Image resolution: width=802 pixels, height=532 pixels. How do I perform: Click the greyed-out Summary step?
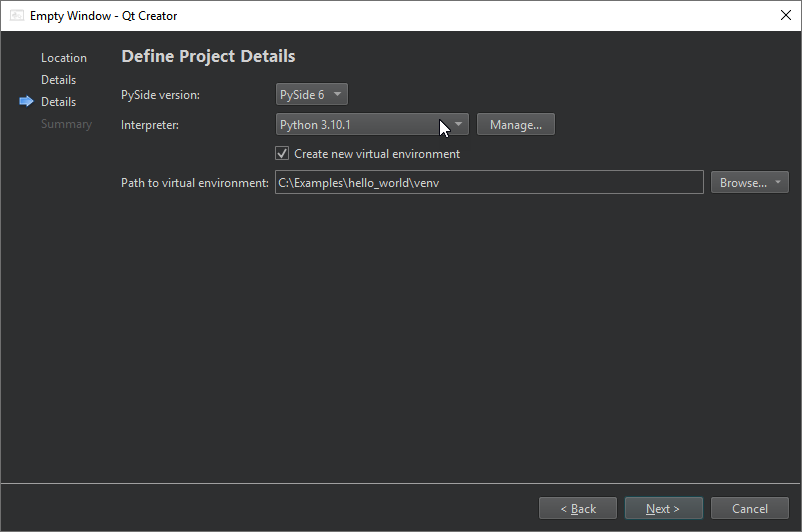pos(66,124)
